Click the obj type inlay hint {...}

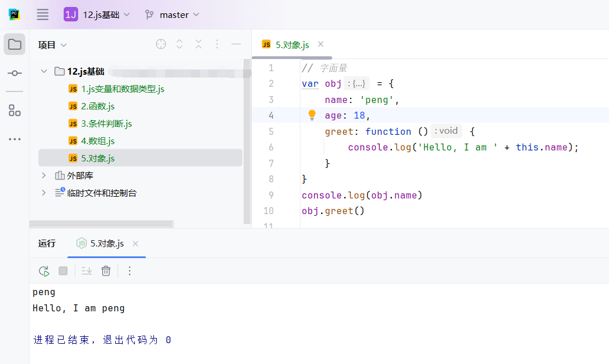coord(356,84)
